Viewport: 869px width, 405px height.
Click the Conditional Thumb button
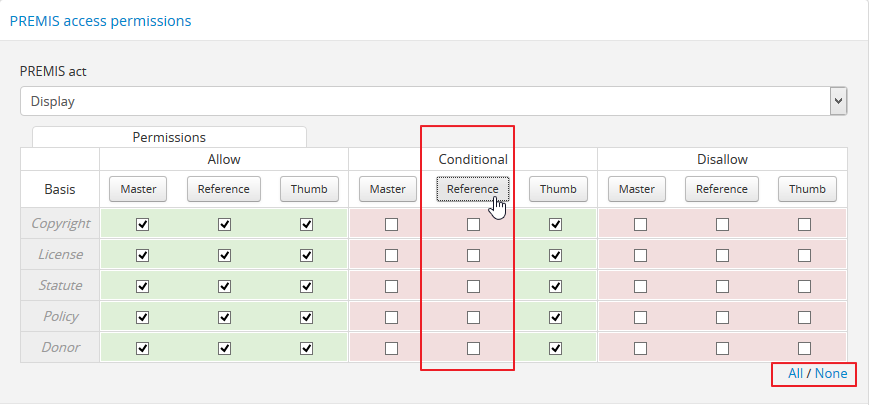tap(558, 189)
